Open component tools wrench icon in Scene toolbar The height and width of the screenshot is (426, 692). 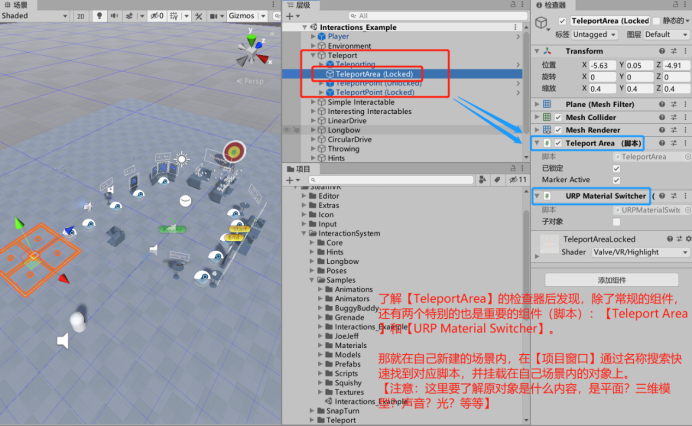[199, 16]
